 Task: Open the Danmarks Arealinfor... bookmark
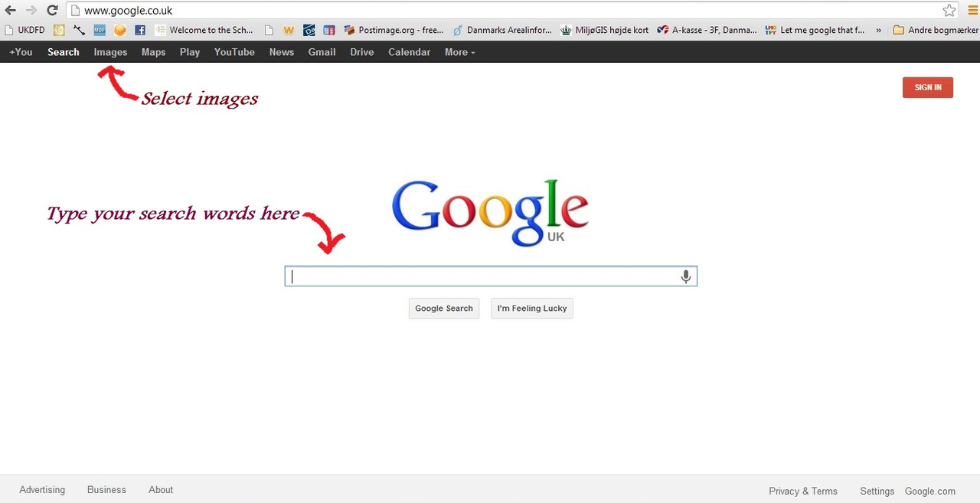pyautogui.click(x=502, y=31)
